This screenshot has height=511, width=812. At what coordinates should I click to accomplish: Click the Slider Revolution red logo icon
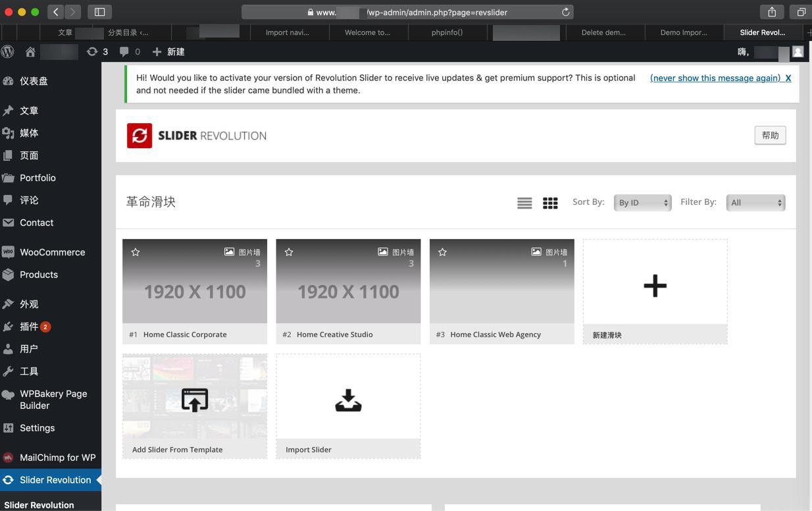(x=140, y=136)
